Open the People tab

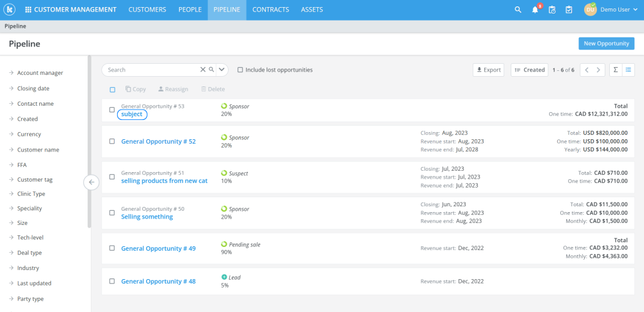coord(190,10)
